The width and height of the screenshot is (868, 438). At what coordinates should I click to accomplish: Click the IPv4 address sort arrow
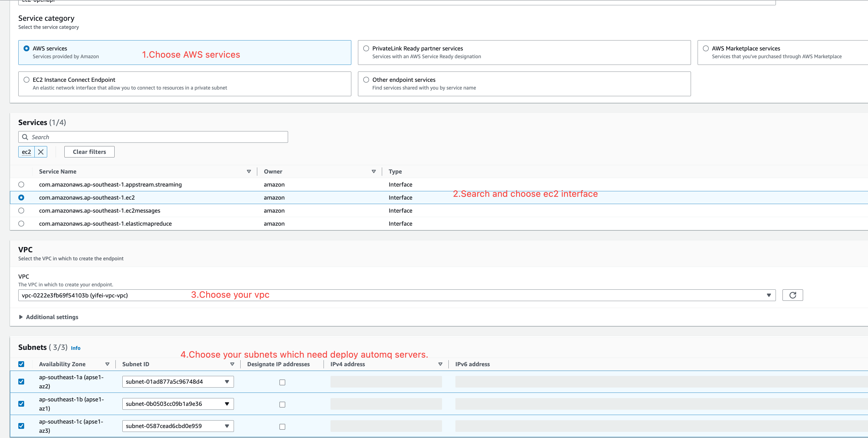(x=440, y=364)
